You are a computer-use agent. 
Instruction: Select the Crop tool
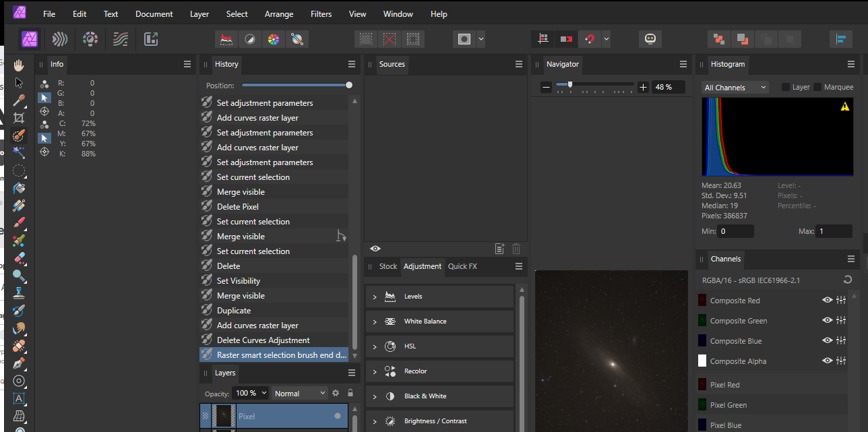[x=18, y=117]
